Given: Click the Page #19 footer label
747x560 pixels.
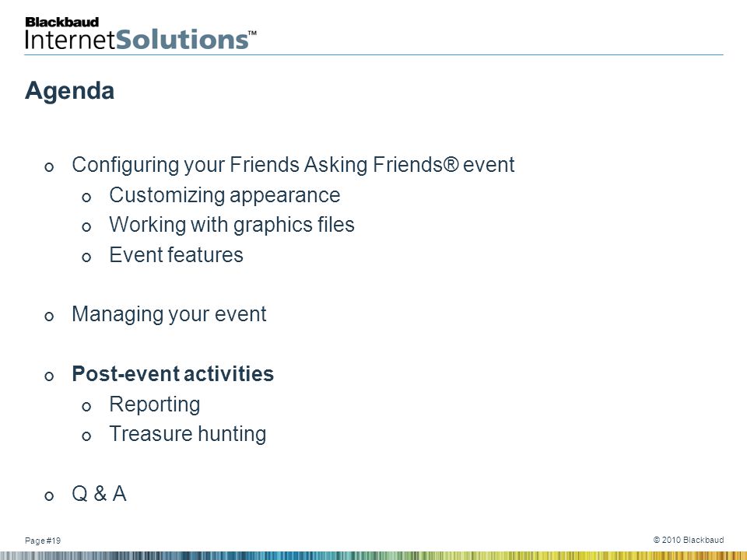Looking at the screenshot, I should pyautogui.click(x=43, y=541).
